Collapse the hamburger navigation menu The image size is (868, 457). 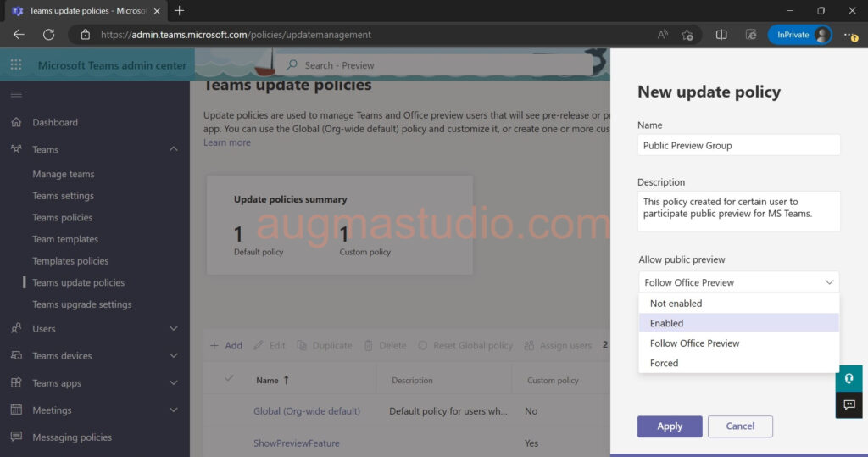point(16,94)
